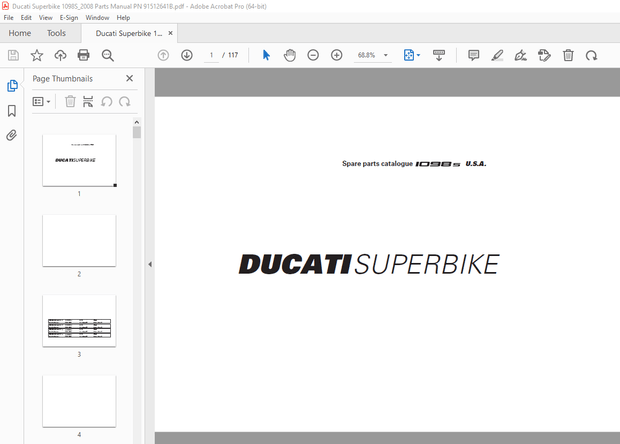Open the E-Sign menu

(69, 18)
